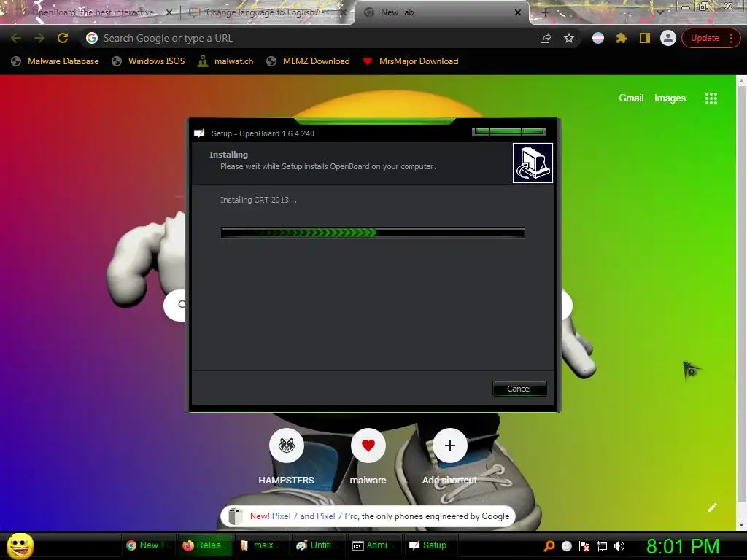The height and width of the screenshot is (560, 747).
Task: Open malwat.ch bookmark
Action: tap(225, 61)
